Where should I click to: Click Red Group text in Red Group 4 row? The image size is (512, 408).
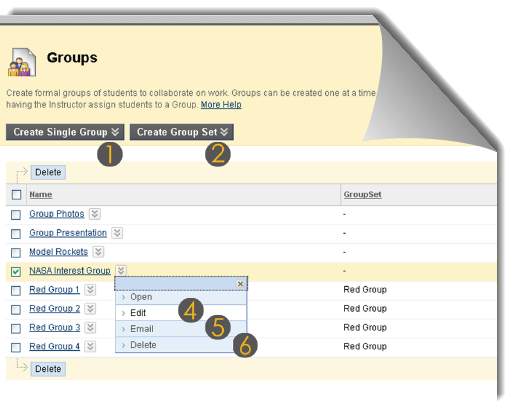point(365,347)
